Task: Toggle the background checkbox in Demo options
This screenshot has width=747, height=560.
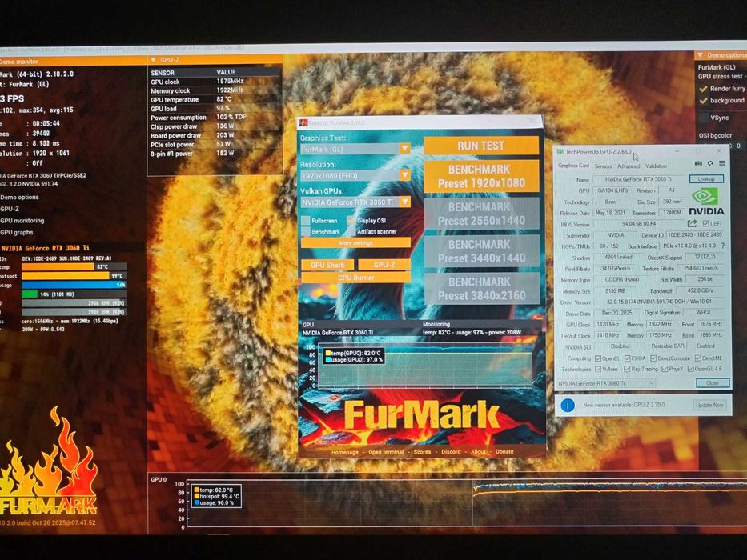Action: click(x=703, y=101)
